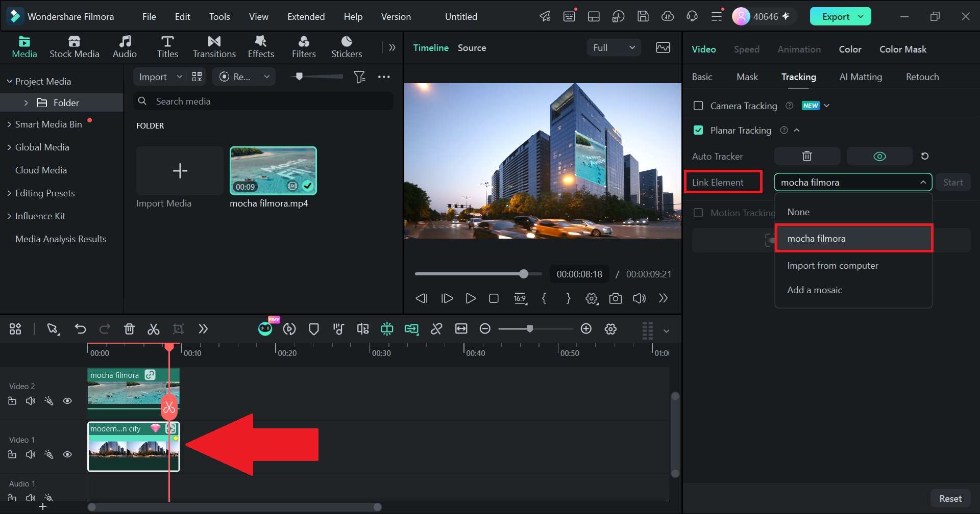The width and height of the screenshot is (980, 514).
Task: Open the Stickers panel
Action: 347,47
